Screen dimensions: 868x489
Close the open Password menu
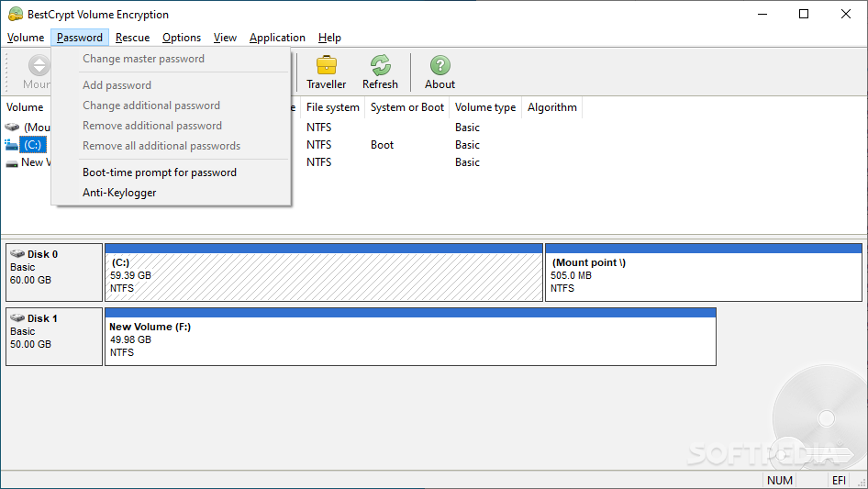[80, 38]
